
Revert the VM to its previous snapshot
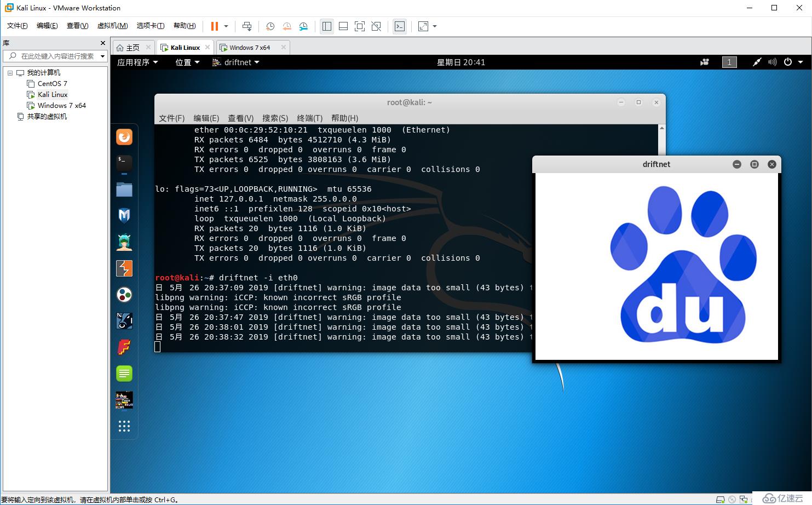[x=287, y=26]
